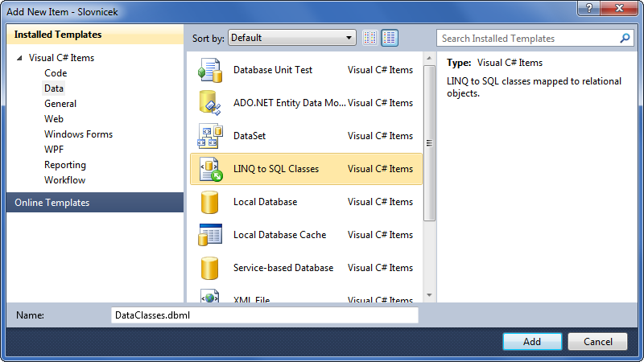The height and width of the screenshot is (362, 644).
Task: Select the Code category
Action: 56,73
